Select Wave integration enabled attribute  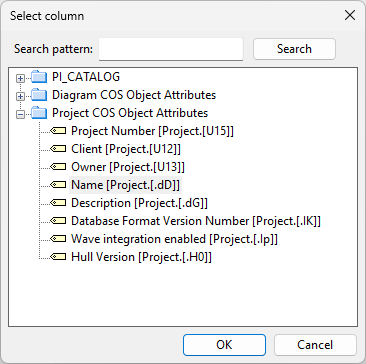[174, 239]
